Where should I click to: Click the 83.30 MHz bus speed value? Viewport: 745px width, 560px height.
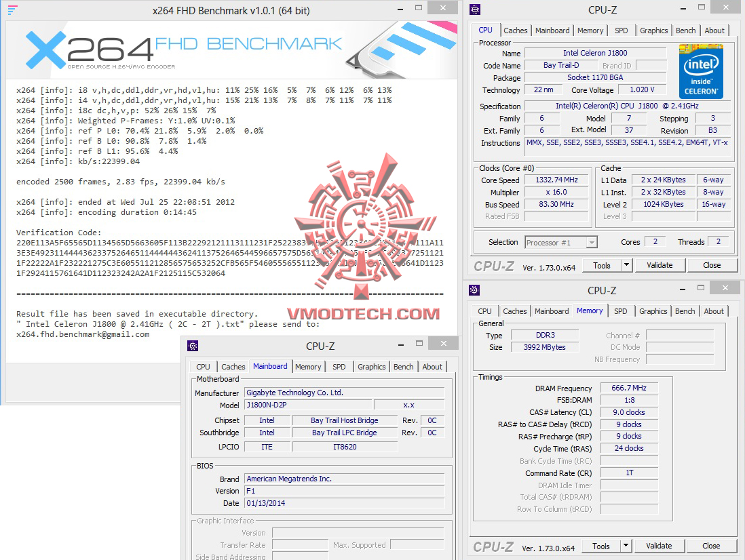[557, 205]
